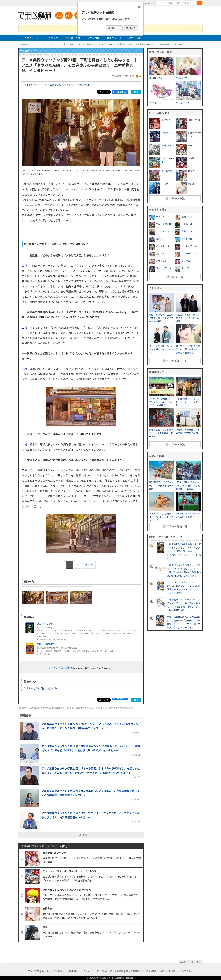
Task: Open the アニメ検索 nav tab
Action: [x=94, y=38]
